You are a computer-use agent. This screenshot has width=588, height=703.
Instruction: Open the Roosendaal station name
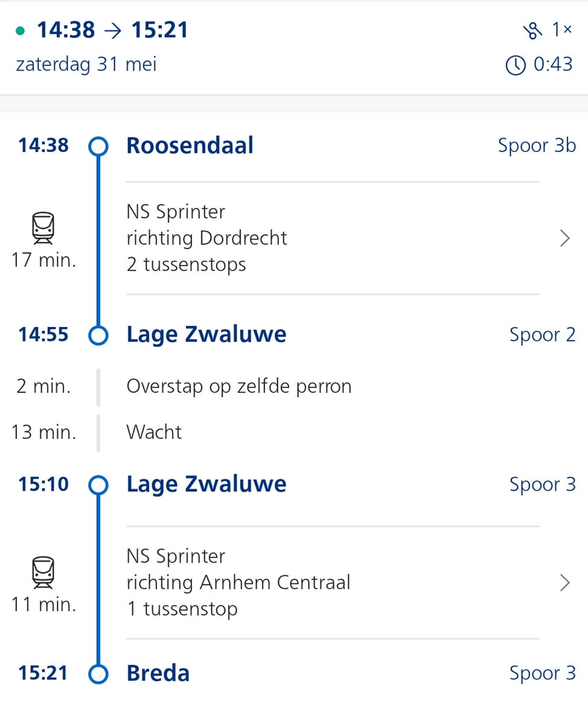click(x=190, y=146)
